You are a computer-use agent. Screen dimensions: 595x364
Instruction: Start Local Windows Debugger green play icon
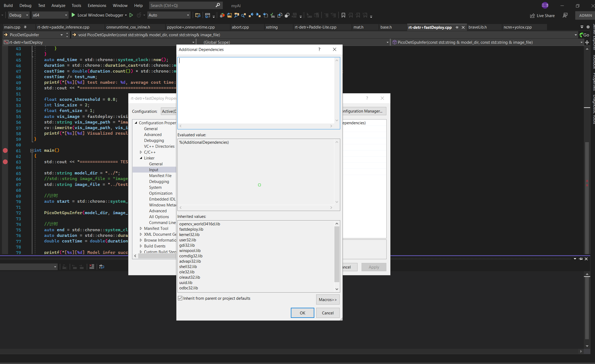click(73, 15)
